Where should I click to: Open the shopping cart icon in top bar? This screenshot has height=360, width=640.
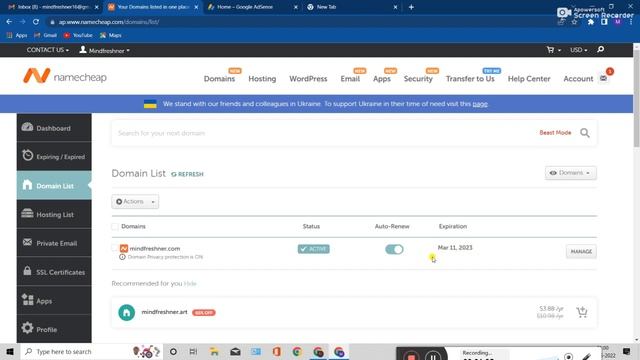[550, 50]
